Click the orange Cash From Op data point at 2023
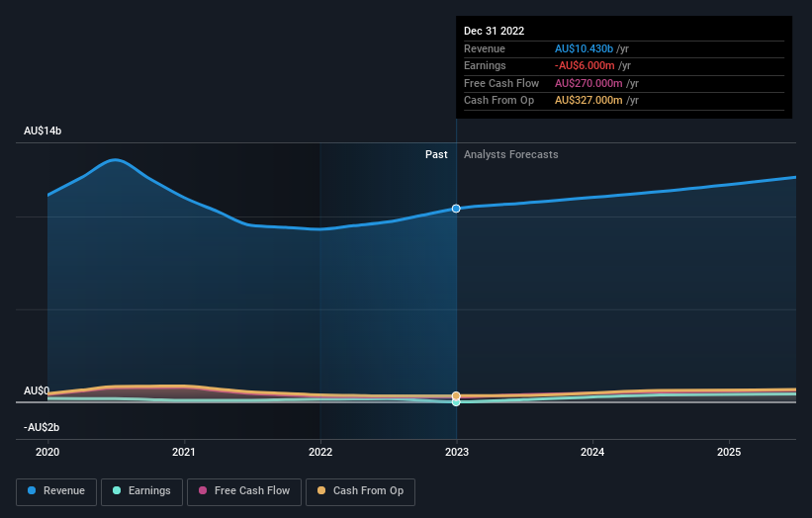The width and height of the screenshot is (812, 518). click(x=456, y=395)
